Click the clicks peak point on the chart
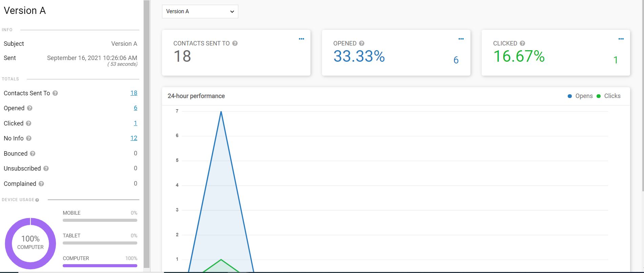The width and height of the screenshot is (644, 273). point(221,260)
